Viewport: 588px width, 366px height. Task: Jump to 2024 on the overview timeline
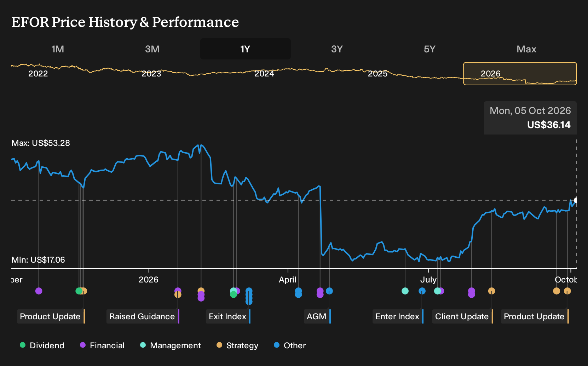coord(264,74)
